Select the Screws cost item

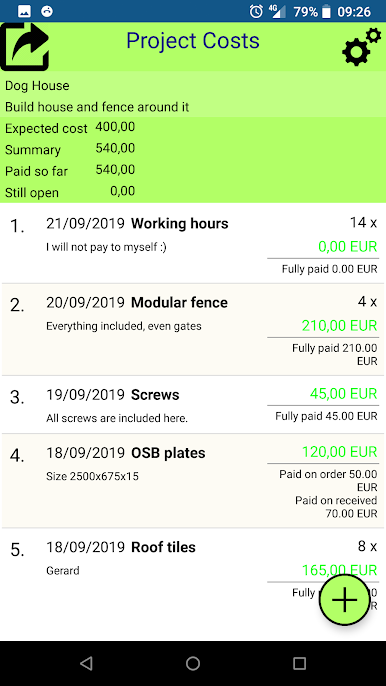[x=193, y=405]
